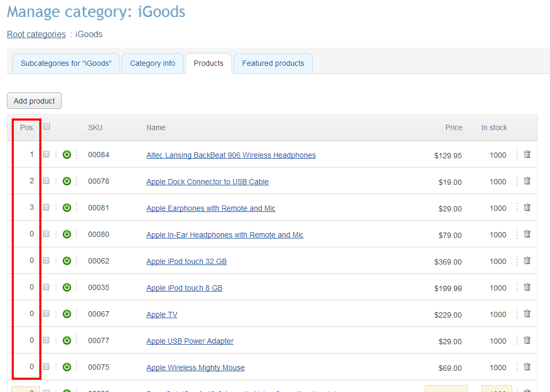The image size is (550, 392).
Task: Select the Apple Earphones with Remote and Mic checkbox
Action: pos(46,207)
